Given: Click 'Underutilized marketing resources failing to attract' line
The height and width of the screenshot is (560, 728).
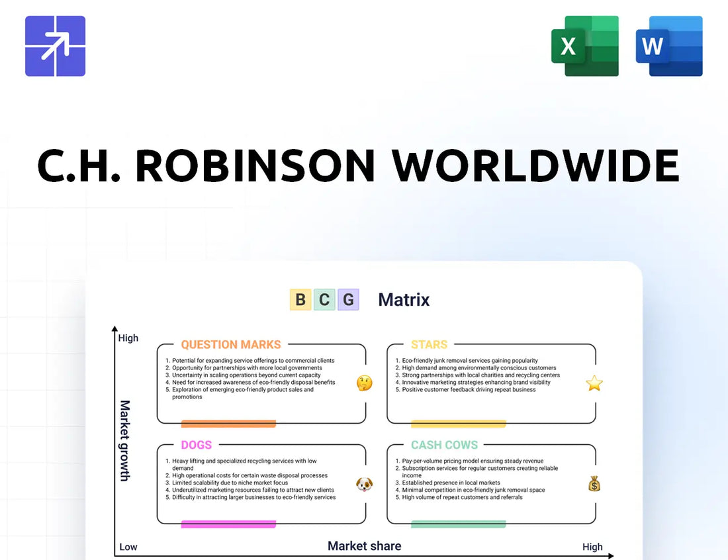Looking at the screenshot, I should click(253, 490).
